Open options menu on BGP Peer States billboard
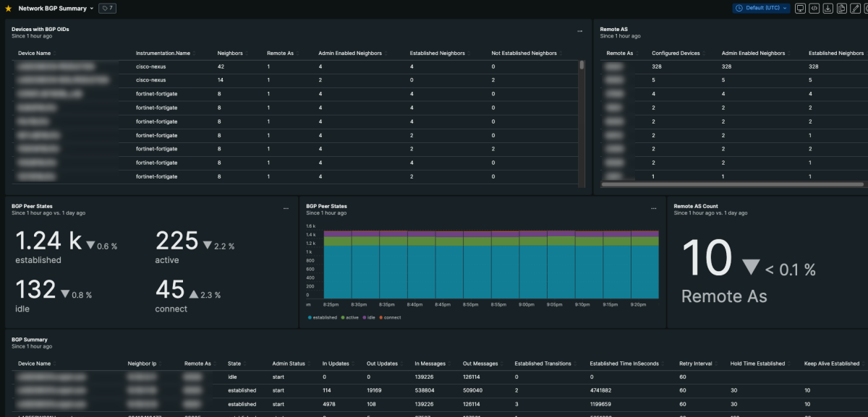 (286, 209)
